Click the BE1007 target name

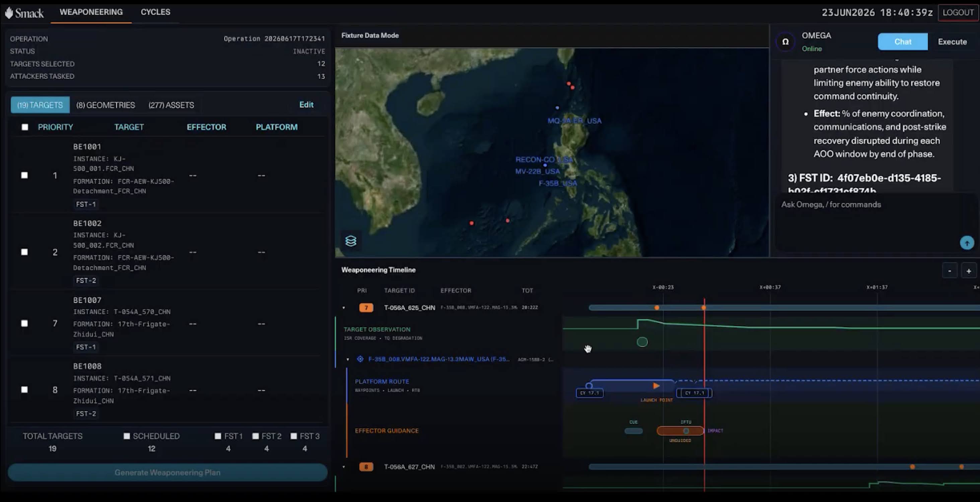click(87, 300)
